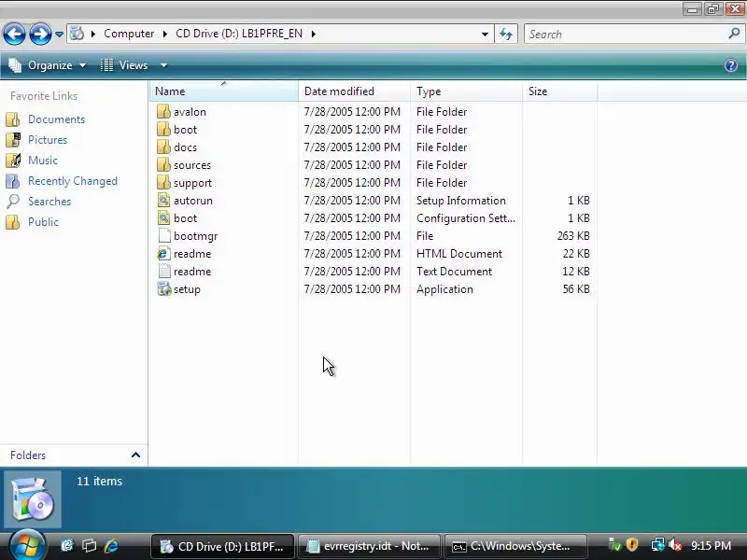Open the recent pages dropdown arrow
This screenshot has height=560, width=747.
point(59,35)
